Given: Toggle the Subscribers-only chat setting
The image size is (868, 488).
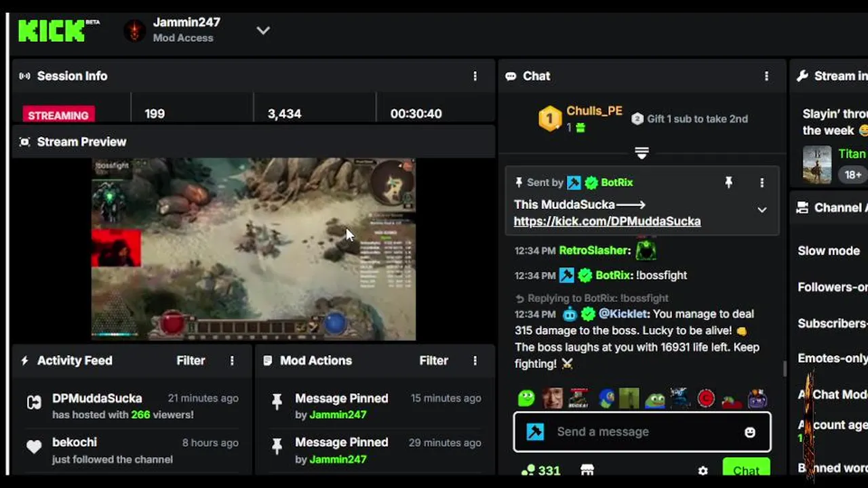Looking at the screenshot, I should point(833,323).
